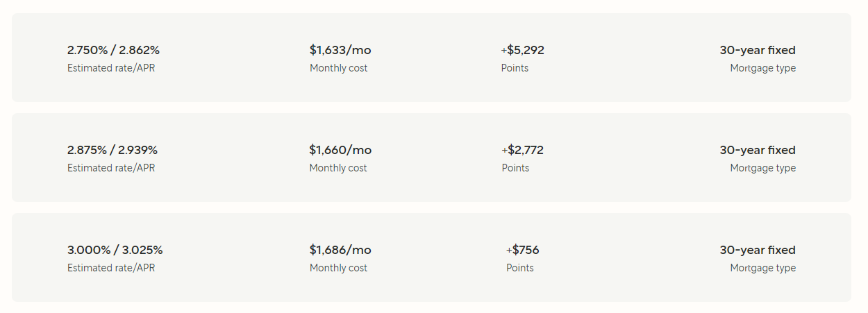868x313 pixels.
Task: Click the third card's 30-year fixed label
Action: [758, 250]
